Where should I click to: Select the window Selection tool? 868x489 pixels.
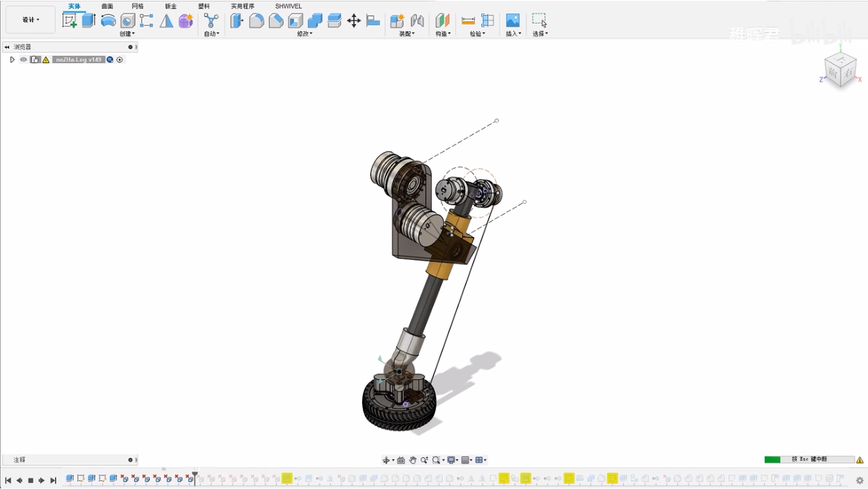click(x=539, y=21)
